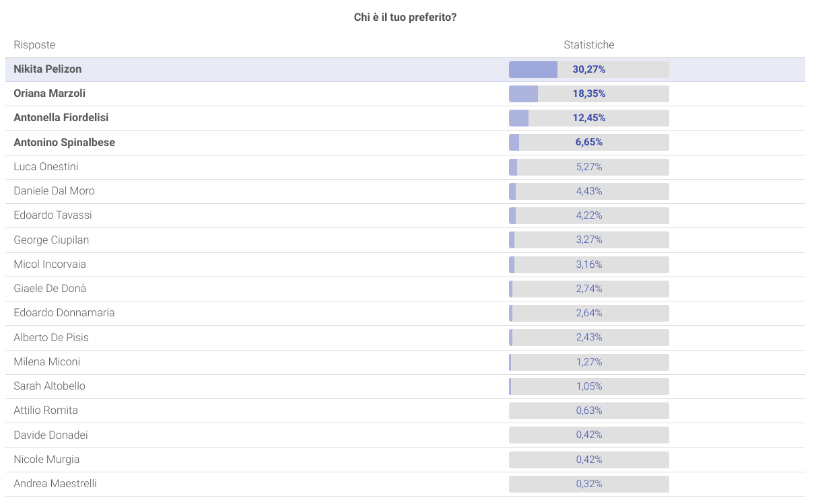The width and height of the screenshot is (814, 504).
Task: Click the 12,45% result bar
Action: point(589,118)
